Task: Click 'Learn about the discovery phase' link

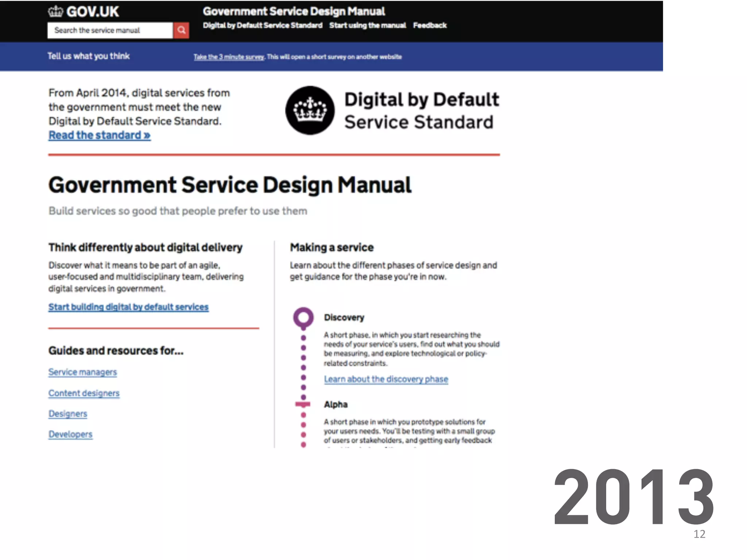Action: 386,379
